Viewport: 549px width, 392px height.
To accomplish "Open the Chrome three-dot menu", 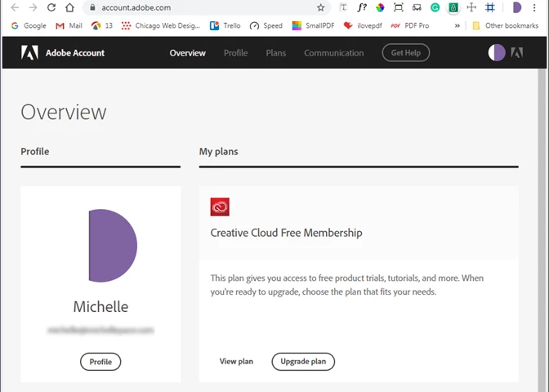I will tap(534, 7).
